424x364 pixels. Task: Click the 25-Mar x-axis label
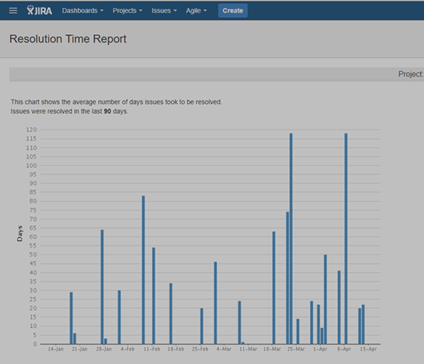[296, 349]
